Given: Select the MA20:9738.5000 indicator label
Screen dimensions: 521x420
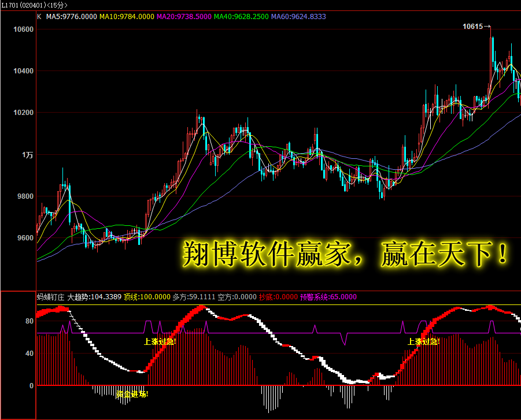Looking at the screenshot, I should pos(184,17).
